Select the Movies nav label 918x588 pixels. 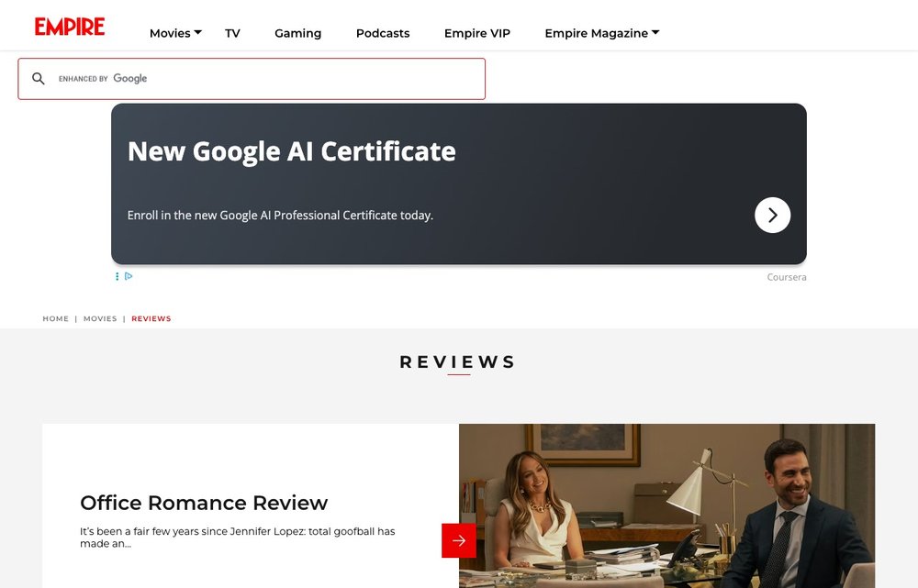[170, 33]
